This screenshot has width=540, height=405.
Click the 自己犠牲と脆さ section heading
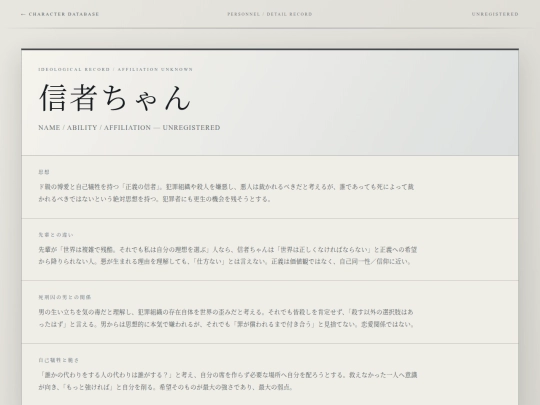(x=59, y=360)
